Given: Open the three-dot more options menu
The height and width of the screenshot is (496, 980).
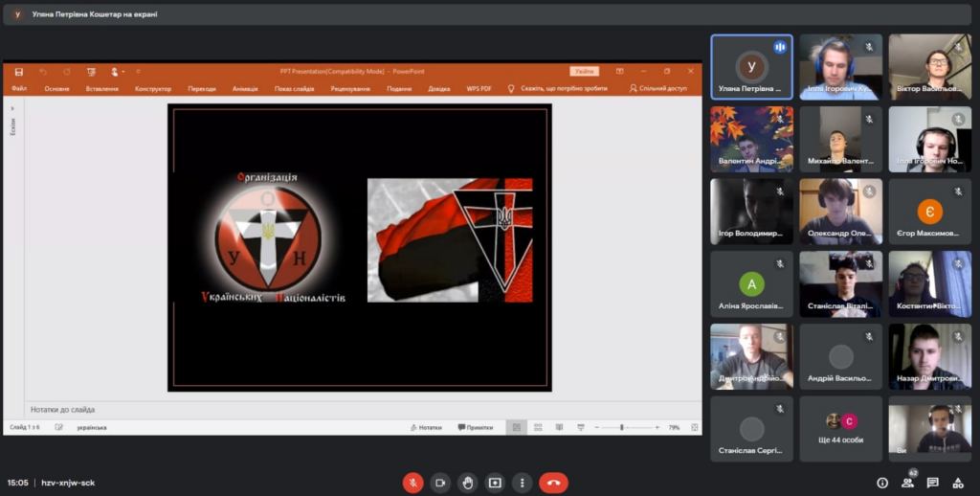Looking at the screenshot, I should coord(522,483).
